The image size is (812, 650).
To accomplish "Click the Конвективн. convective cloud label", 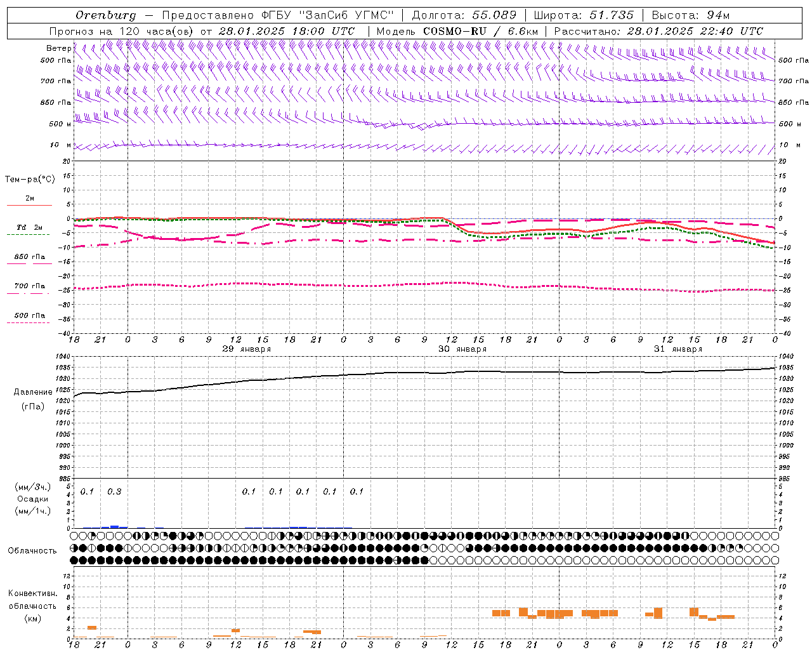I will click(33, 594).
